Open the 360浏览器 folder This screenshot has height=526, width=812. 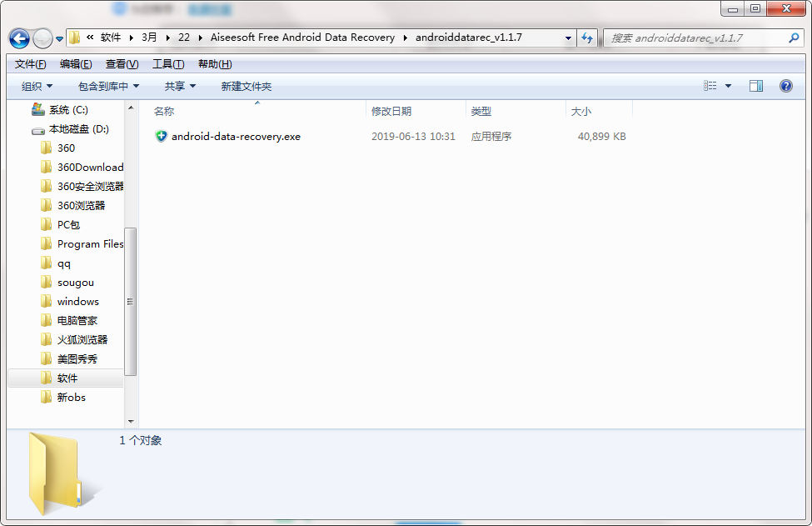[x=82, y=206]
